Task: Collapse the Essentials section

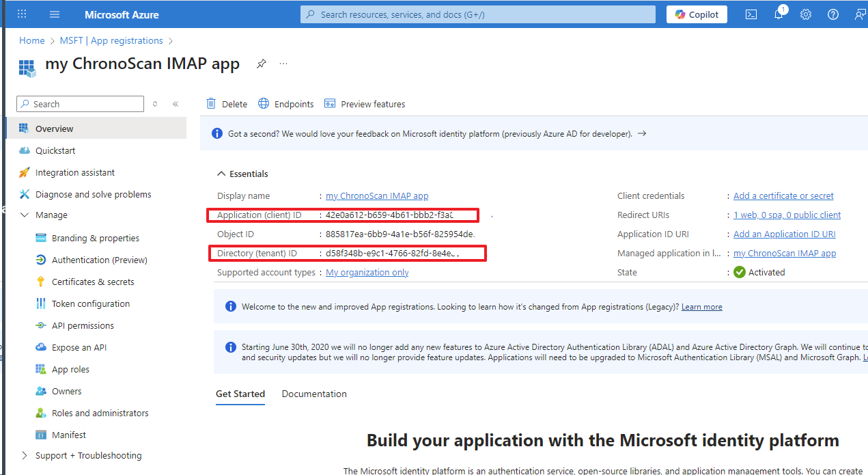Action: click(x=221, y=174)
